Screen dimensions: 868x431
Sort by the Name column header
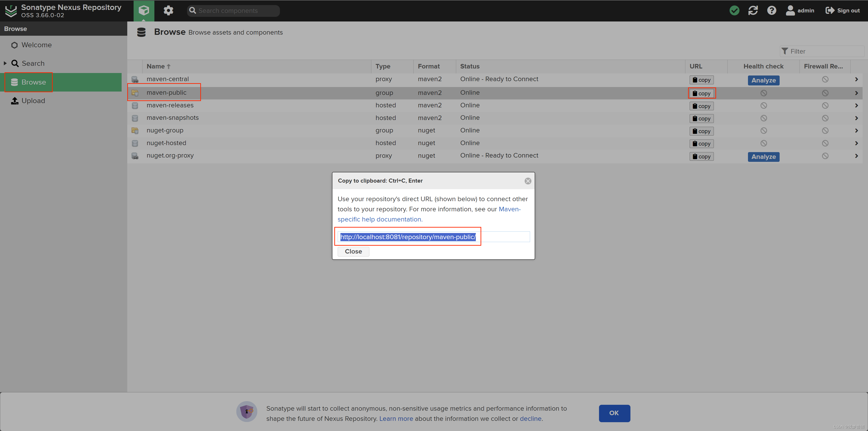pyautogui.click(x=256, y=66)
